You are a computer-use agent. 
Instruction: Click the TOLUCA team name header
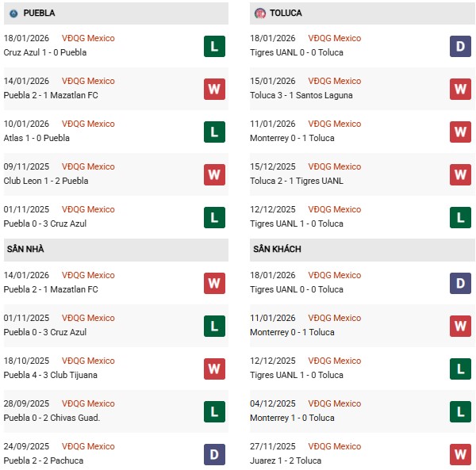(286, 13)
